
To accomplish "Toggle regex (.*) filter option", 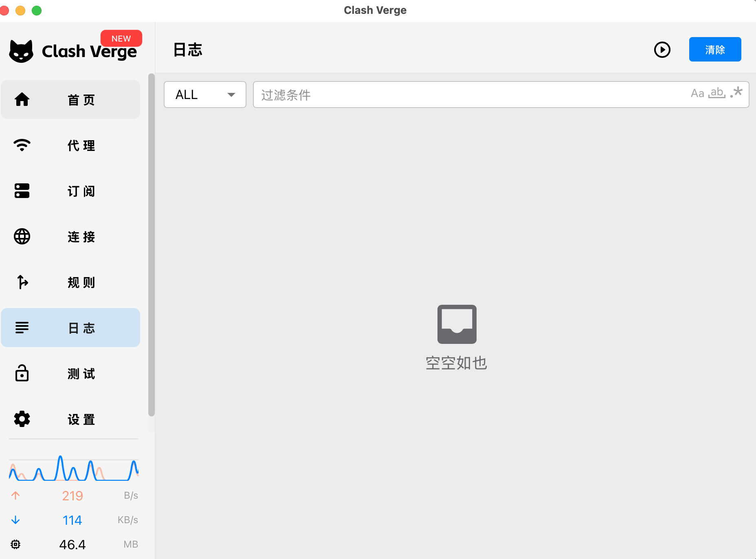I will 736,92.
